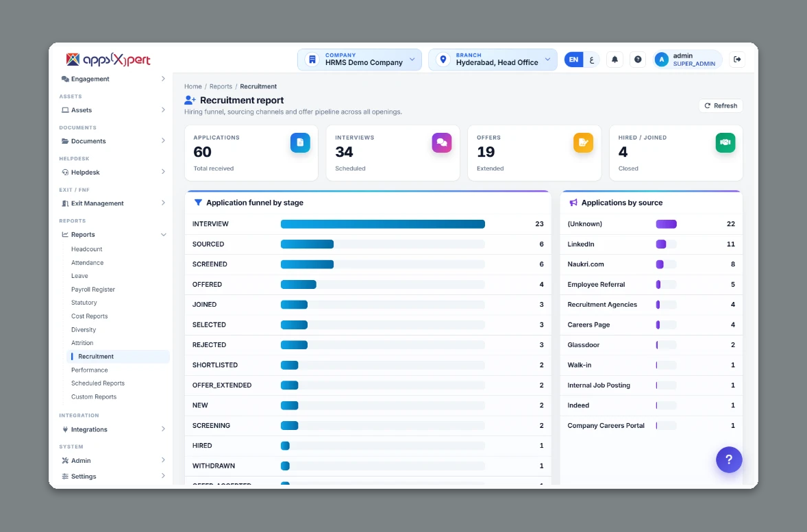807x532 pixels.
Task: Open the Attendance report
Action: tap(87, 262)
